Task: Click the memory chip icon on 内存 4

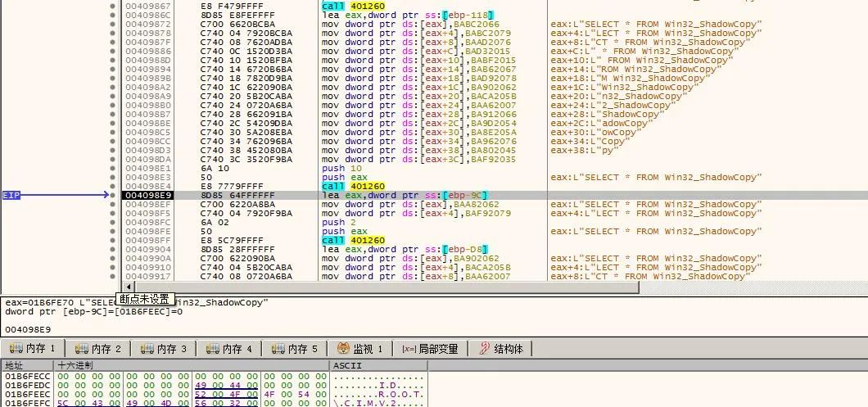Action: pos(213,349)
